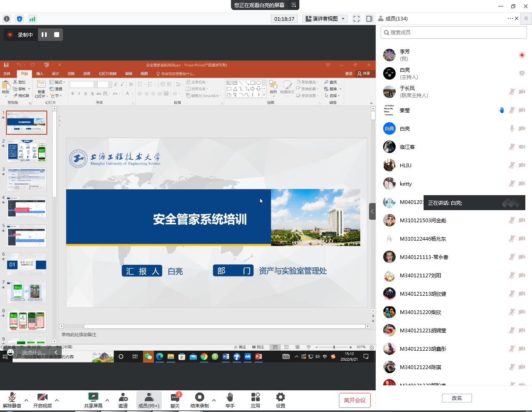
Task: Toggle 解除静音 microphone button
Action: point(12,399)
